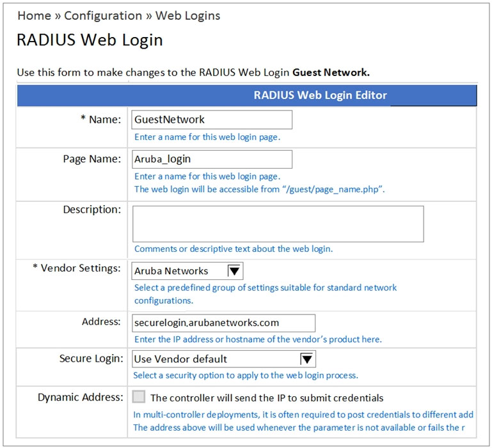Select the Aruba Networks combo box
The width and height of the screenshot is (492, 448).
(x=187, y=271)
